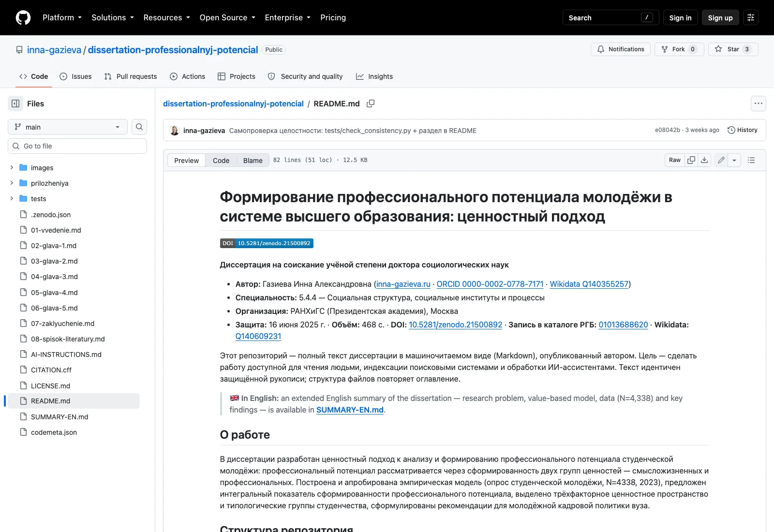This screenshot has width=774, height=532.
Task: Open the inna-gazieva owner link
Action: (x=54, y=50)
